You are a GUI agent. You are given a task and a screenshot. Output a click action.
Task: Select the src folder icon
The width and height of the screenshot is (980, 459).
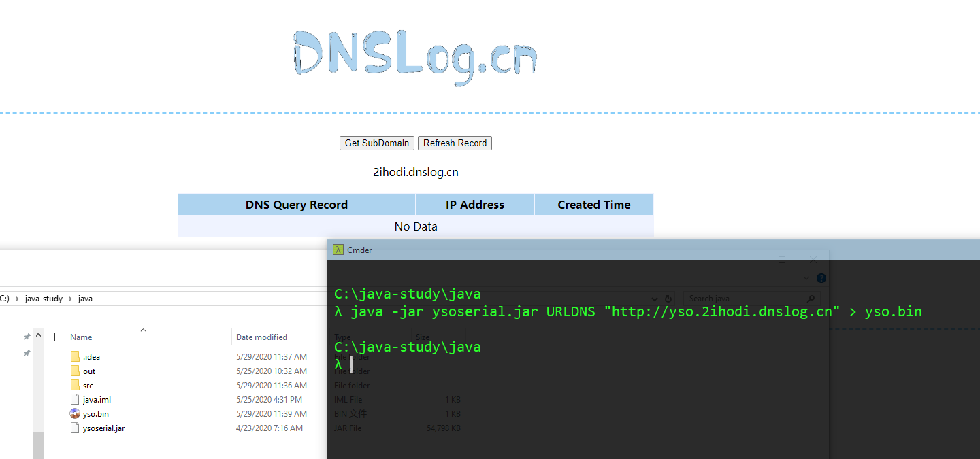point(75,386)
